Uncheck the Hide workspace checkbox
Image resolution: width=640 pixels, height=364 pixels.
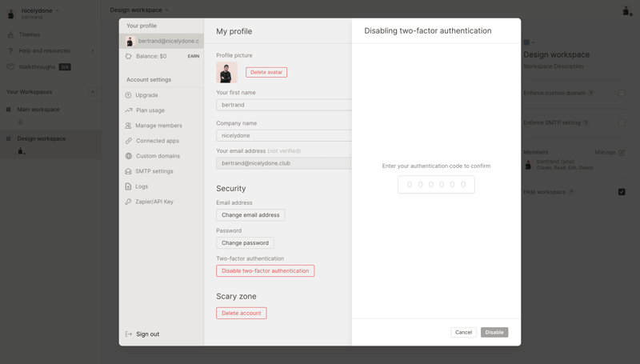pyautogui.click(x=622, y=192)
